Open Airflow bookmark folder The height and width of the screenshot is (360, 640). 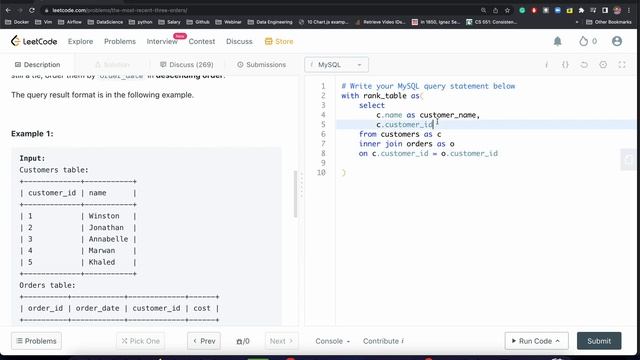click(x=70, y=22)
